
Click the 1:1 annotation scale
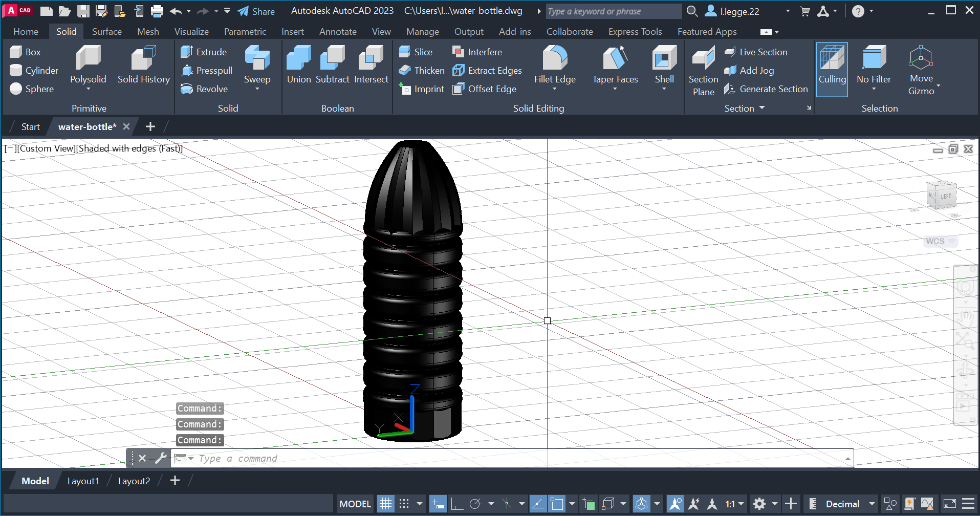click(730, 504)
